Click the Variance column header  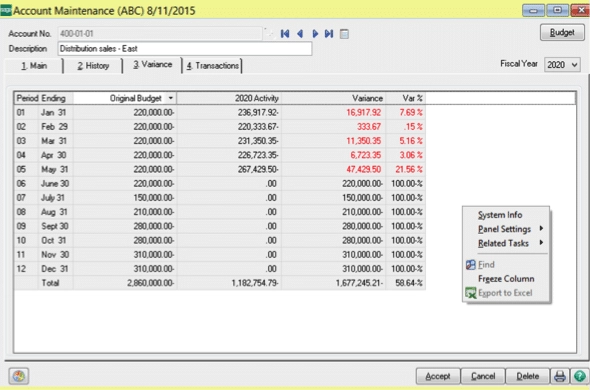[333, 98]
